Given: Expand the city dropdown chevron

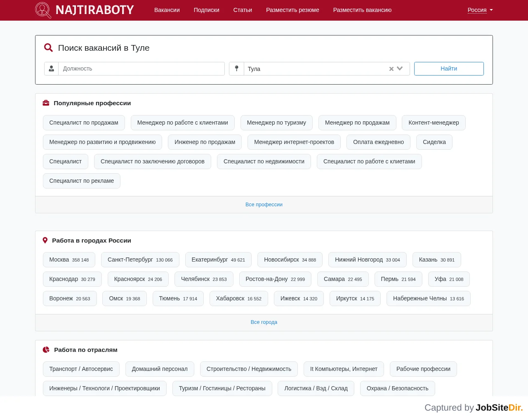Looking at the screenshot, I should 400,68.
